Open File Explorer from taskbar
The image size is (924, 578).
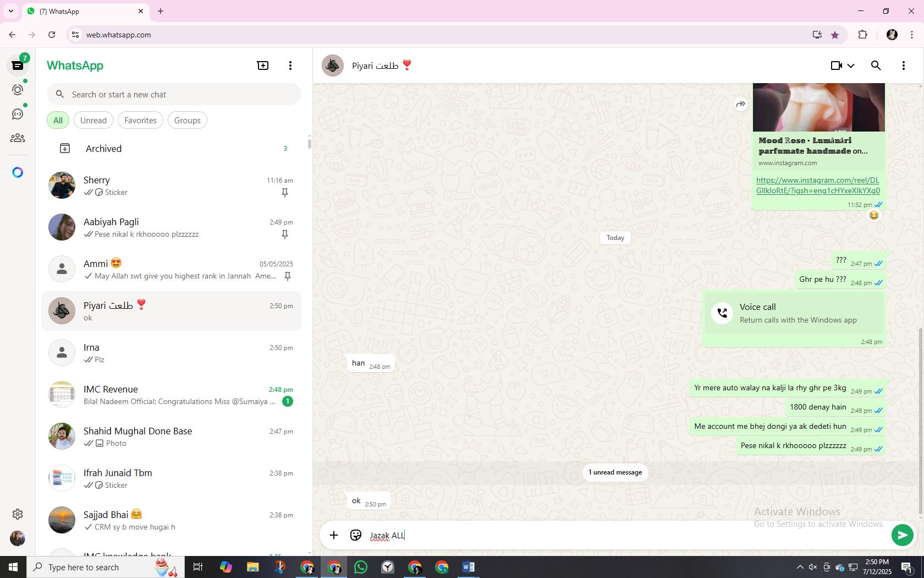coord(252,567)
